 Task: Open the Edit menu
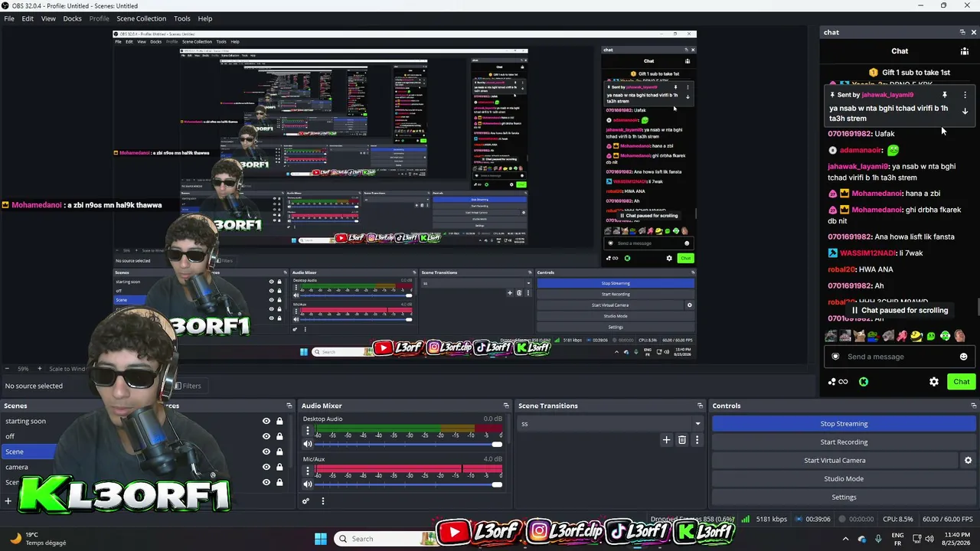click(28, 18)
